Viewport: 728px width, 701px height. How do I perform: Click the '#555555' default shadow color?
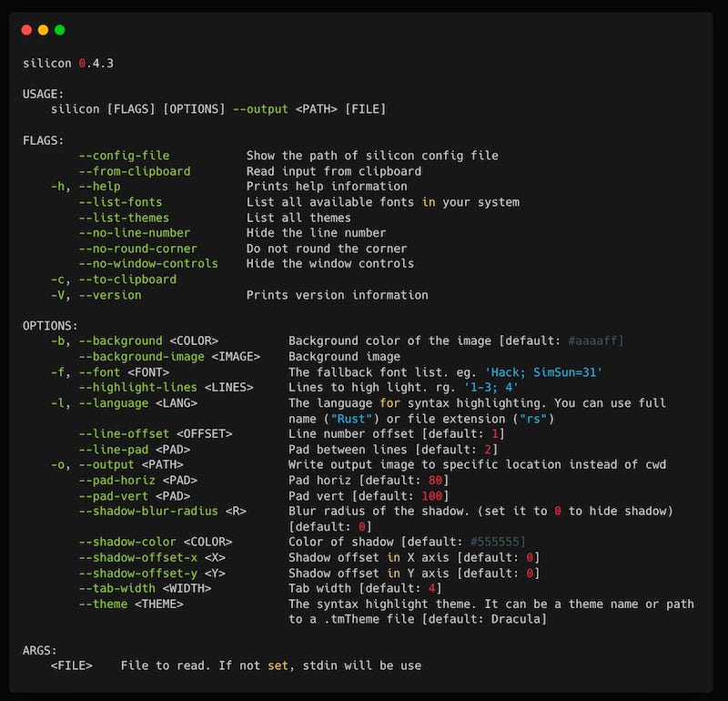pos(494,542)
